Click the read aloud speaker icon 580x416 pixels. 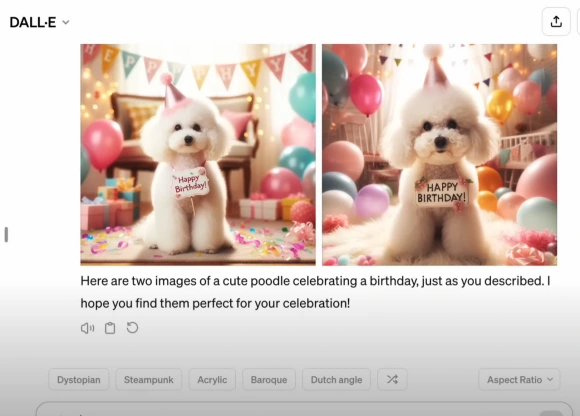click(x=87, y=328)
